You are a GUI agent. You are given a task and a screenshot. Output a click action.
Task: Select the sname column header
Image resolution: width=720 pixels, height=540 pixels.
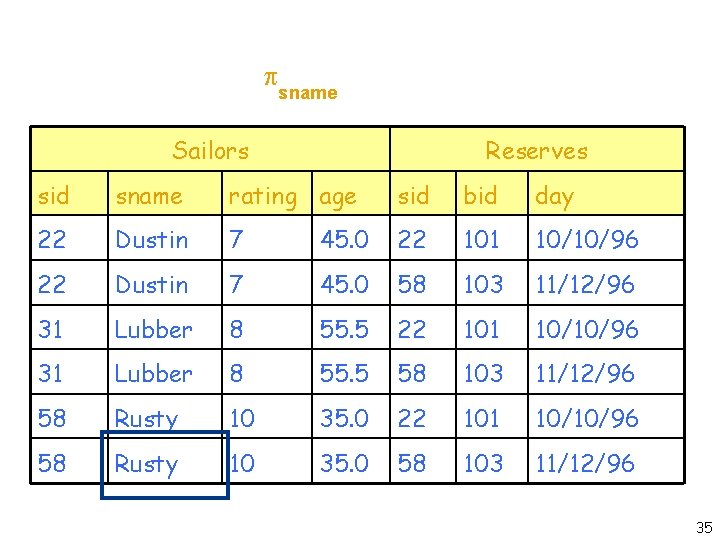pyautogui.click(x=165, y=194)
